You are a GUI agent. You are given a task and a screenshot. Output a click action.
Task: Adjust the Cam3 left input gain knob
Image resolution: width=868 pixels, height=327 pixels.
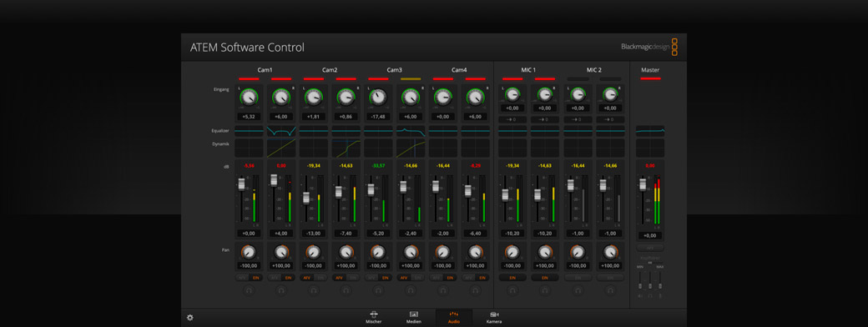378,98
